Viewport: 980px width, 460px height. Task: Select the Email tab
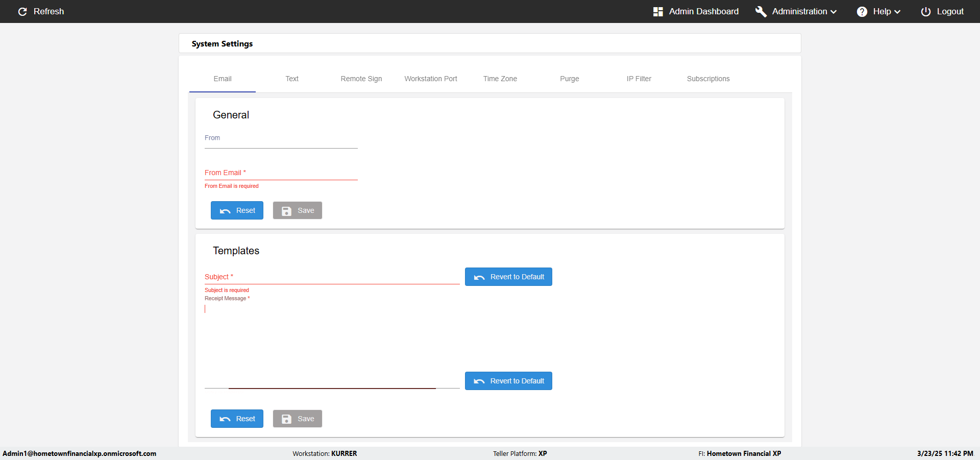tap(223, 79)
